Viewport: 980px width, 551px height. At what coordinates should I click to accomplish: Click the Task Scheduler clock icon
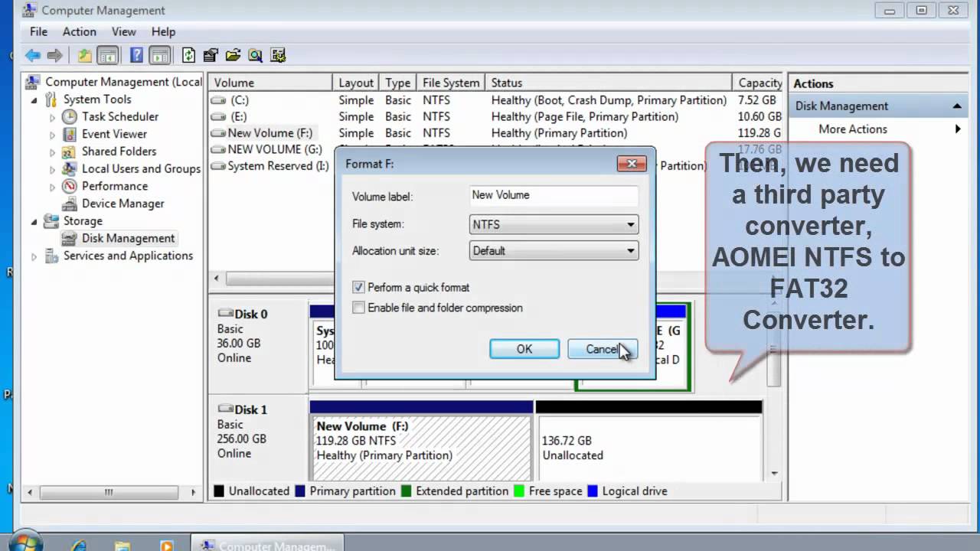click(x=70, y=116)
